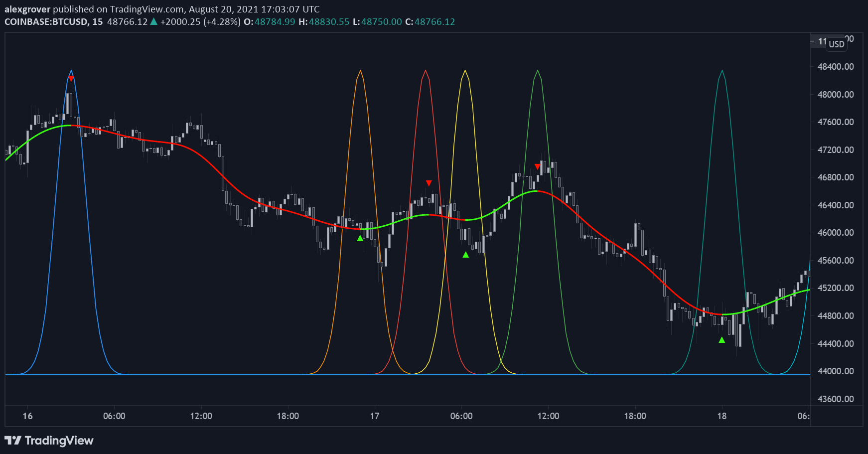This screenshot has height=454, width=868.
Task: Click the 44000.00 price axis label
Action: pos(836,371)
